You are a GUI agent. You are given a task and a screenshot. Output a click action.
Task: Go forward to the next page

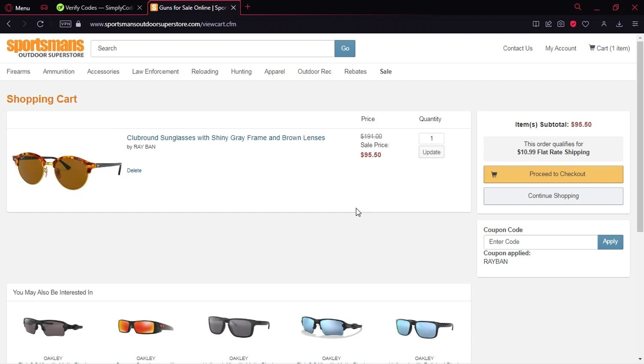(24, 24)
